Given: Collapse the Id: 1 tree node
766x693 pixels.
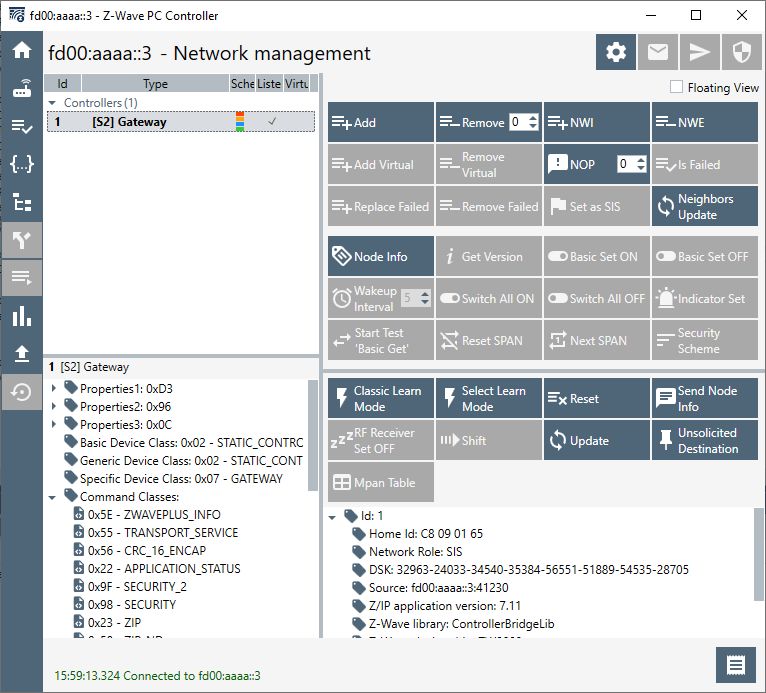Looking at the screenshot, I should click(332, 517).
